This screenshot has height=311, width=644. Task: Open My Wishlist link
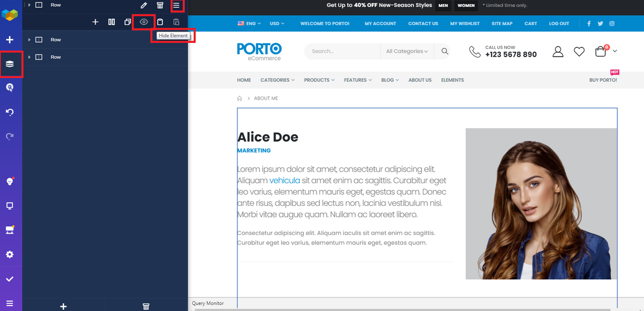(465, 24)
